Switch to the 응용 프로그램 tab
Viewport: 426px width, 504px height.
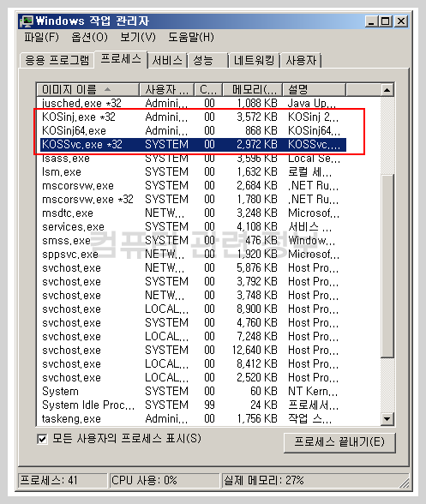coord(57,60)
